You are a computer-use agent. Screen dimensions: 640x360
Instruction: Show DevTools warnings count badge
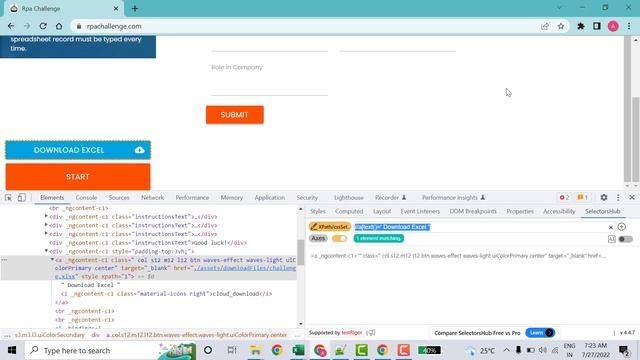click(x=582, y=198)
